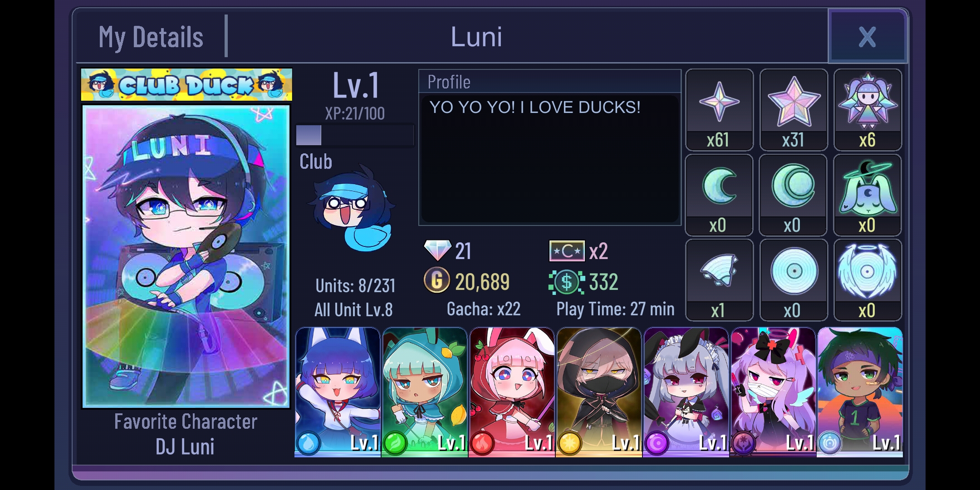
Task: Tap the XP progress bar
Action: point(355,135)
